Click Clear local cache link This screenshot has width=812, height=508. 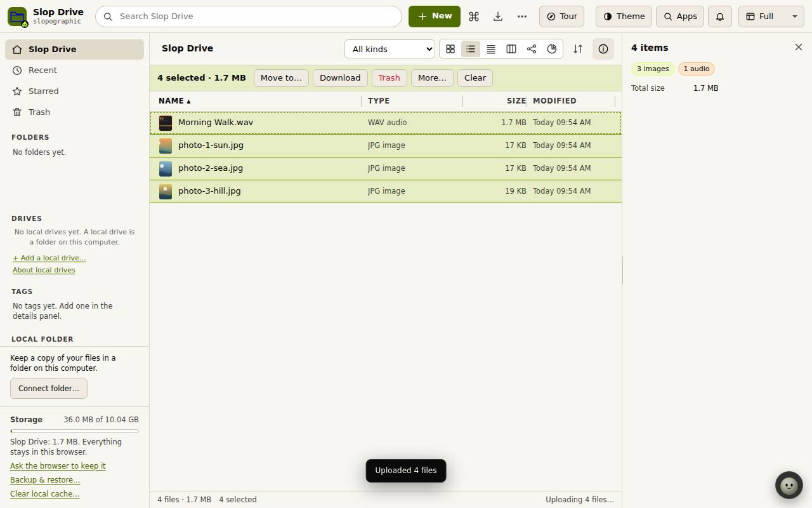tap(45, 494)
